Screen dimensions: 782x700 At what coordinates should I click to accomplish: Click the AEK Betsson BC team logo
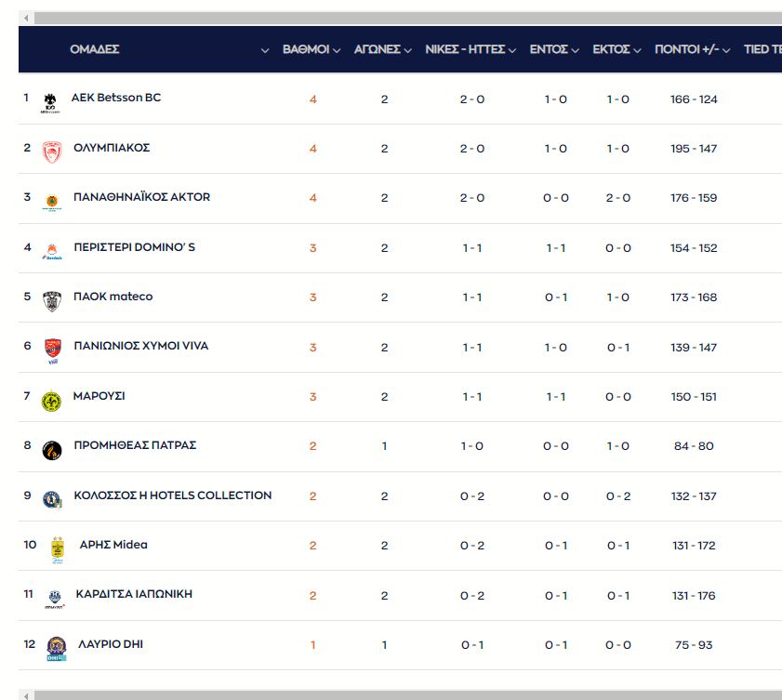point(49,102)
